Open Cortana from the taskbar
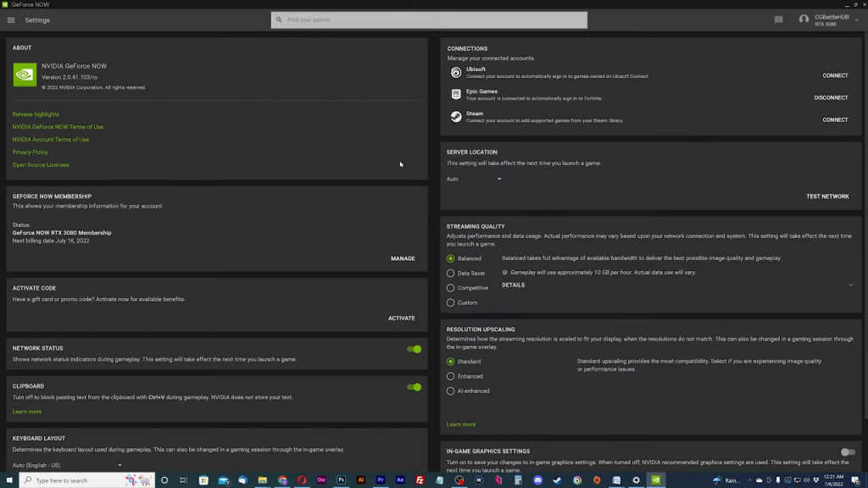Viewport: 868px width, 488px height. click(x=164, y=480)
